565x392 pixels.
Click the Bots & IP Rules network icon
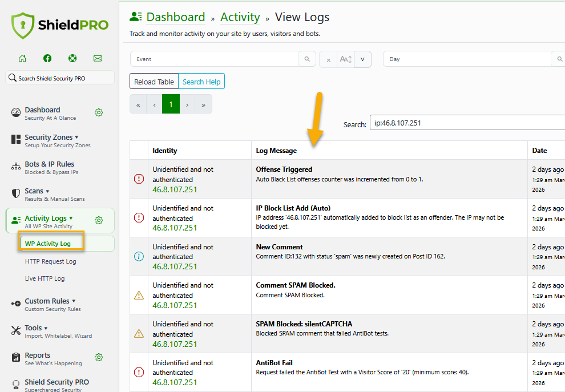point(16,166)
